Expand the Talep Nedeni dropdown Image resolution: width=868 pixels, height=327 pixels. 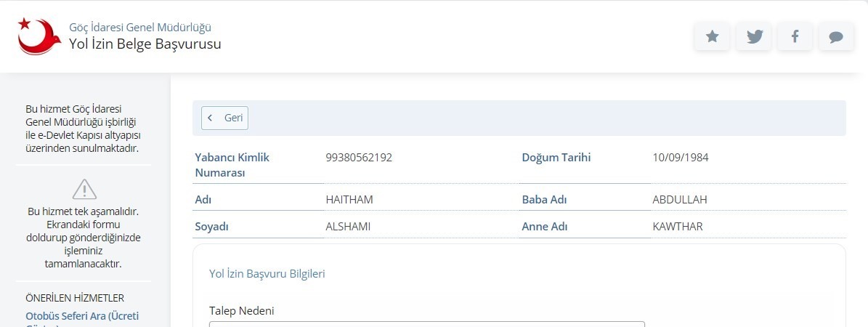click(x=426, y=324)
